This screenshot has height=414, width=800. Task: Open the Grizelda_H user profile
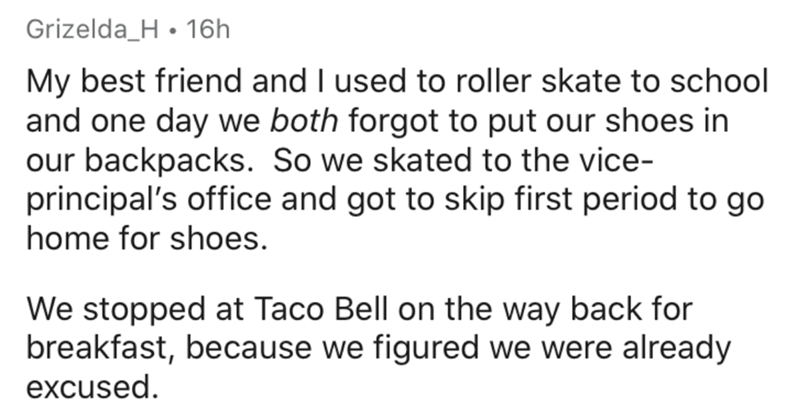pyautogui.click(x=93, y=30)
